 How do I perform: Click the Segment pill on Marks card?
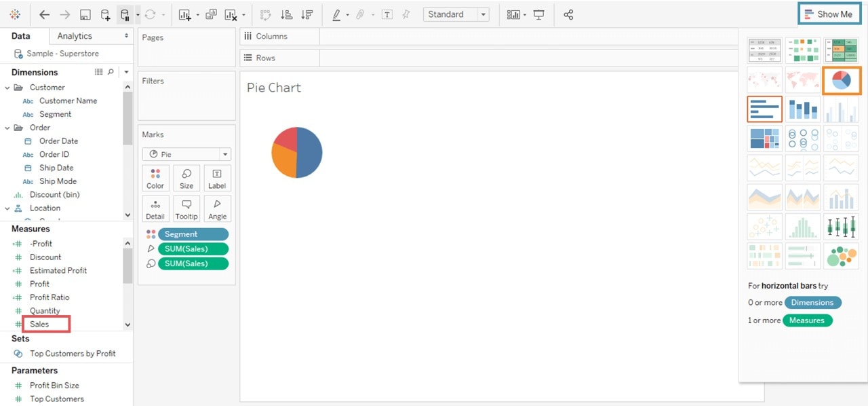pos(193,234)
